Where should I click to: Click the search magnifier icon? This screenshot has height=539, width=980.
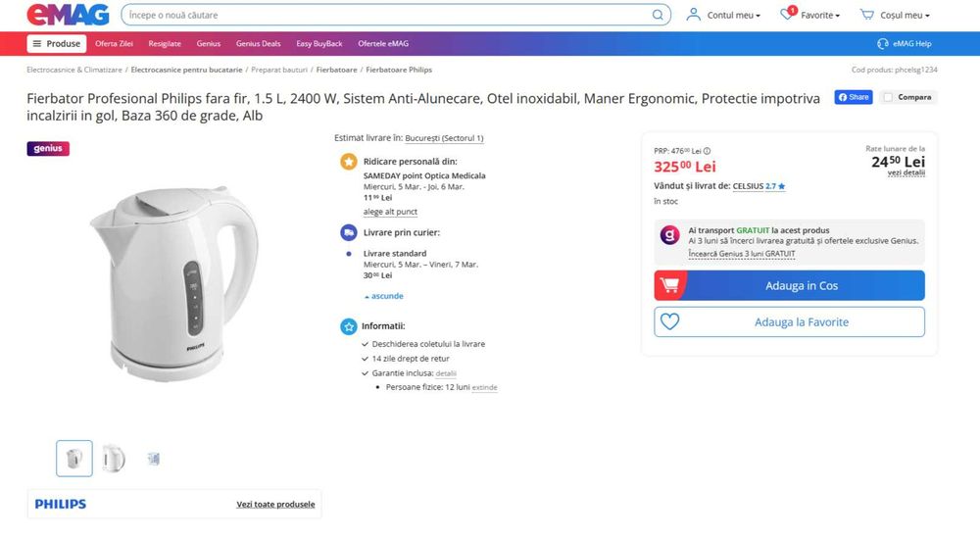(x=658, y=16)
